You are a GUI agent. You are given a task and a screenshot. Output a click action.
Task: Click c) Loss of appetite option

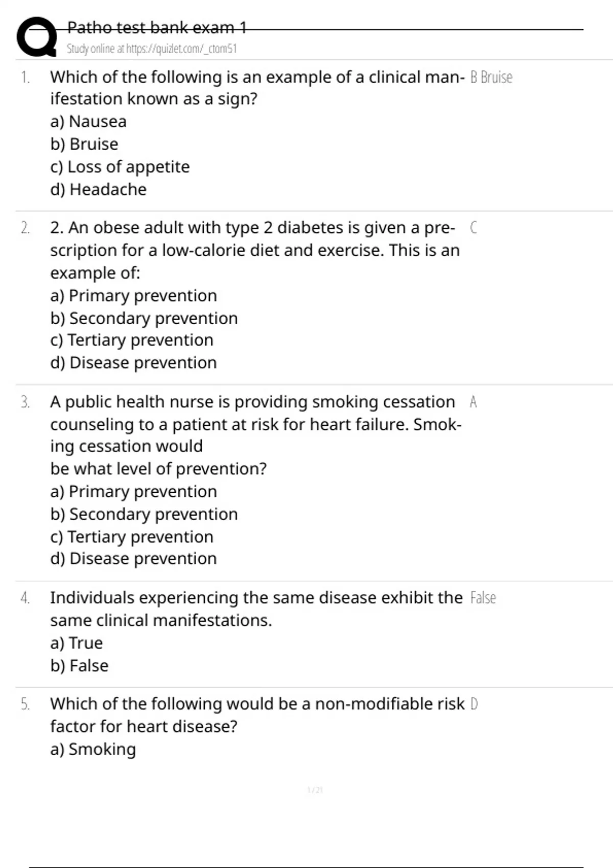click(120, 167)
